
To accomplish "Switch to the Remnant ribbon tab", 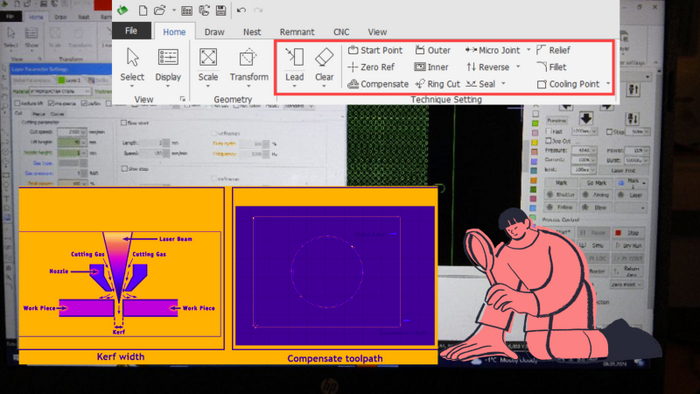I will [x=297, y=32].
